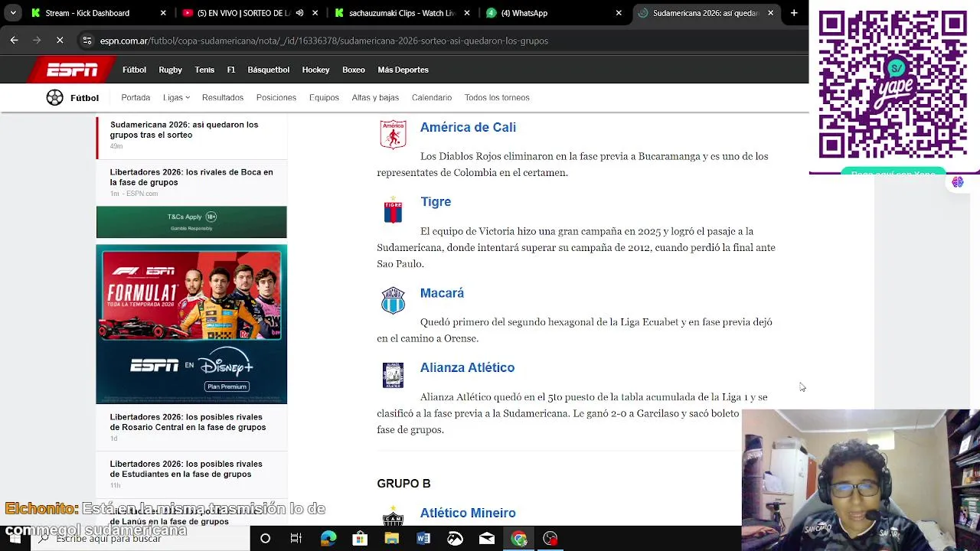Open the tab search dropdown in Chrome
This screenshot has width=980, height=551.
click(13, 13)
